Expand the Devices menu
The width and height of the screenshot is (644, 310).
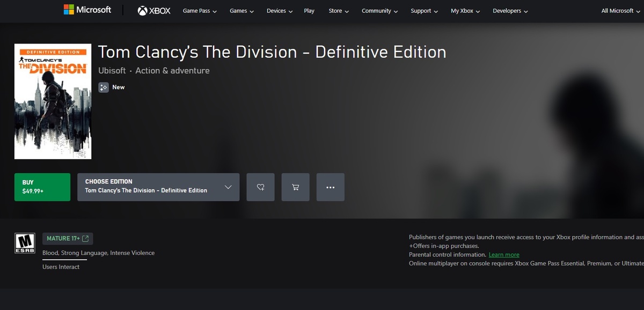click(x=280, y=11)
